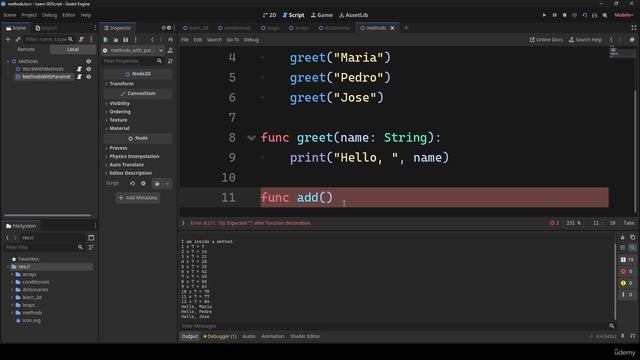Go to previous edited script arrow
The width and height of the screenshot is (640, 360).
tap(611, 40)
